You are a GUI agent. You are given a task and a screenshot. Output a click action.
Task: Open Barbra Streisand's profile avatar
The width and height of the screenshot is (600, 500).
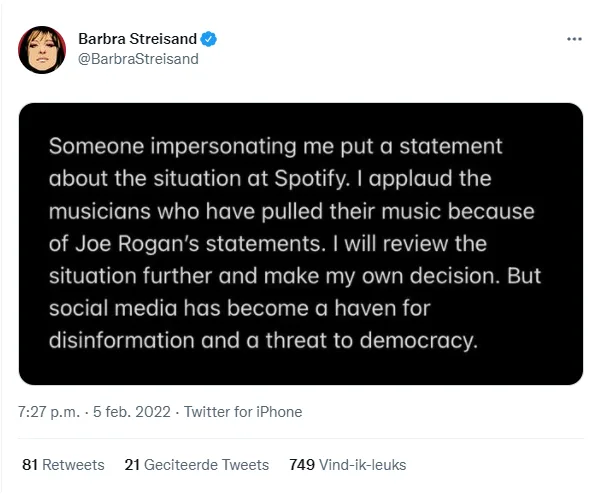click(x=41, y=49)
